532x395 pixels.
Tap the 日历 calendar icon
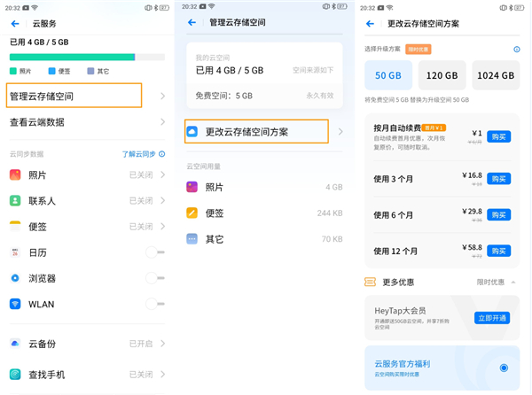tap(15, 252)
